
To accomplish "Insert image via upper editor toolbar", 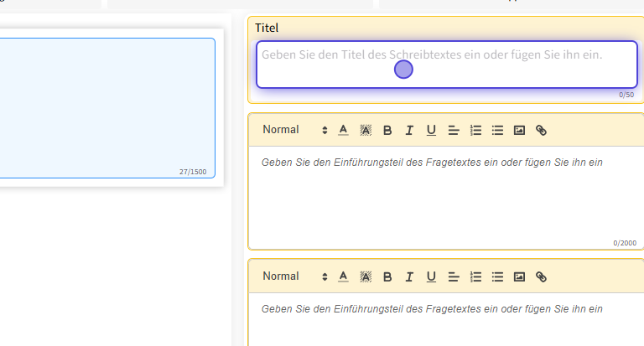I will pos(519,130).
